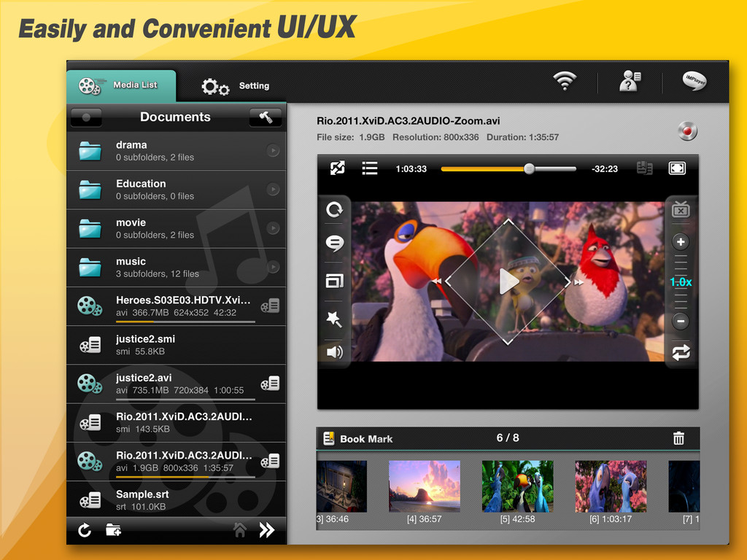Toggle the aspect ratio resize icon

pyautogui.click(x=337, y=168)
